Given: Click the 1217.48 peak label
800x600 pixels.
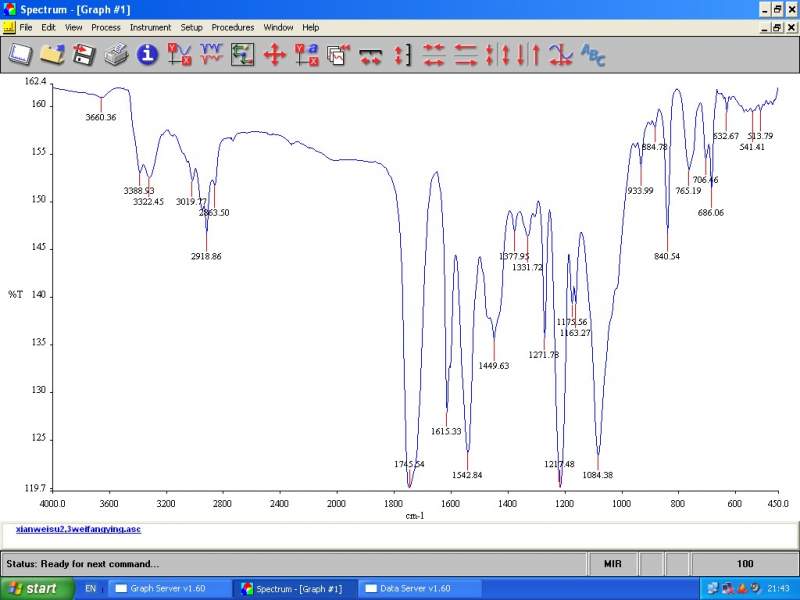Looking at the screenshot, I should pos(559,464).
